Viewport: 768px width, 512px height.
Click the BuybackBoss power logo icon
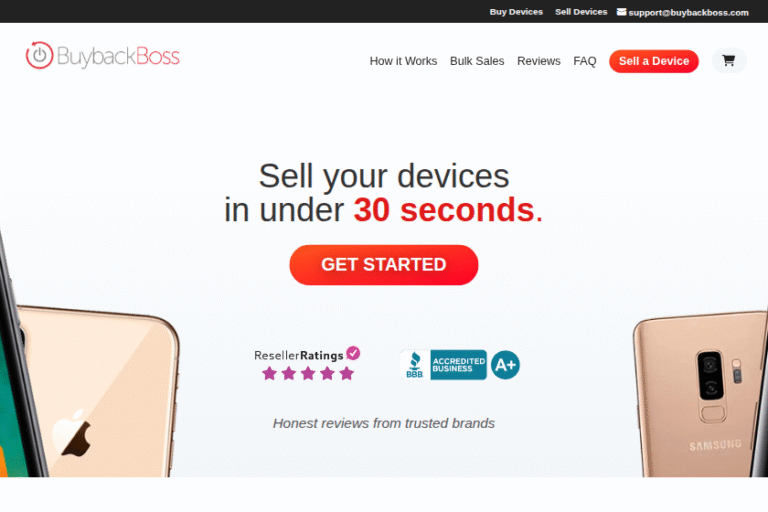(x=39, y=55)
